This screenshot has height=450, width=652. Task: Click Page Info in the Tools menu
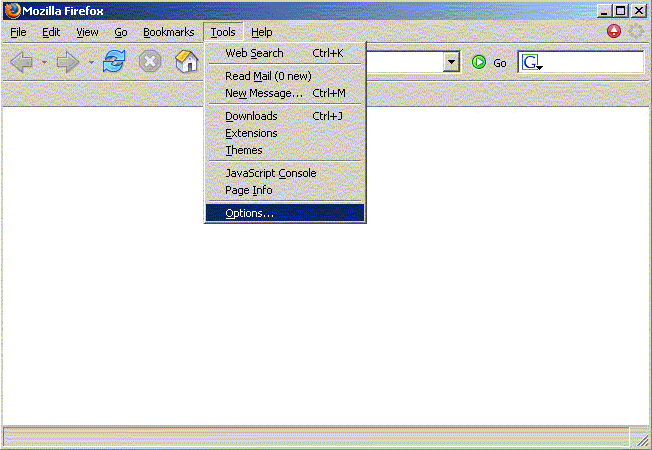248,190
